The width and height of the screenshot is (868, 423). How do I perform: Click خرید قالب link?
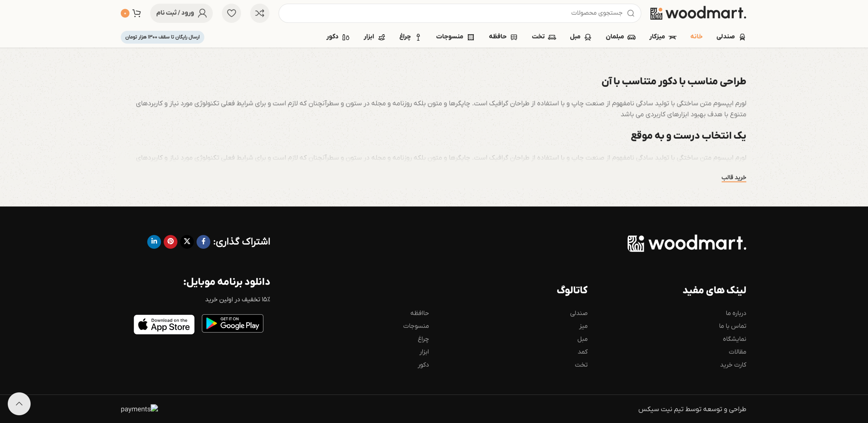point(733,177)
